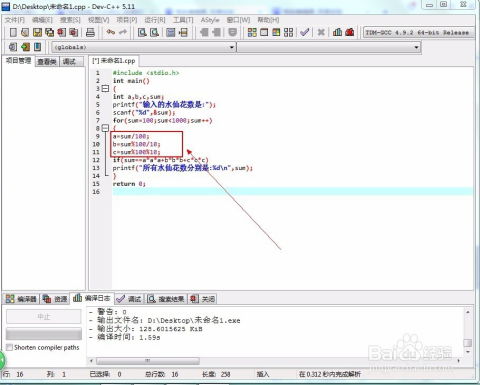Viewport: 480px width, 385px height.
Task: Collapse the code fold at line 3
Action: pyautogui.click(x=105, y=89)
